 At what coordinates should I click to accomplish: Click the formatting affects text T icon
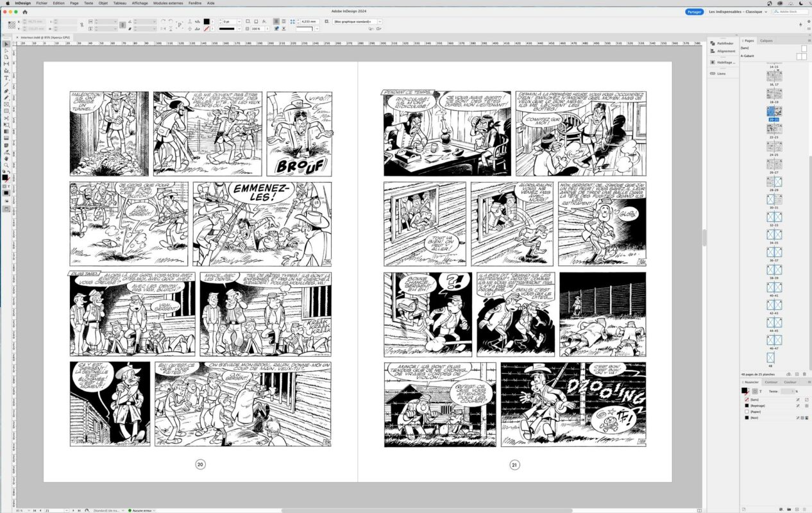761,391
